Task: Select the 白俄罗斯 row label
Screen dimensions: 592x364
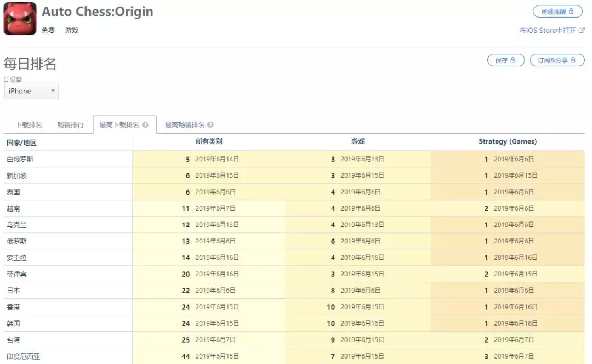Action: coord(20,159)
